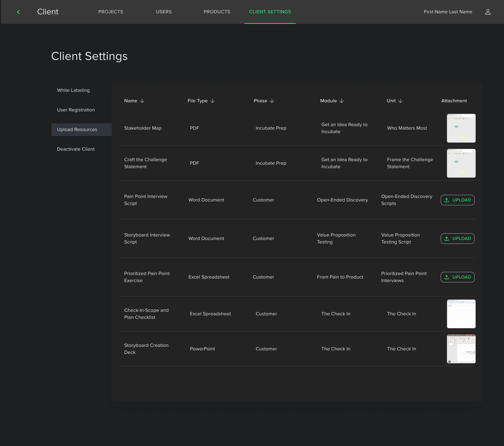
Task: Sort by Unit arrow icon
Action: [x=400, y=101]
